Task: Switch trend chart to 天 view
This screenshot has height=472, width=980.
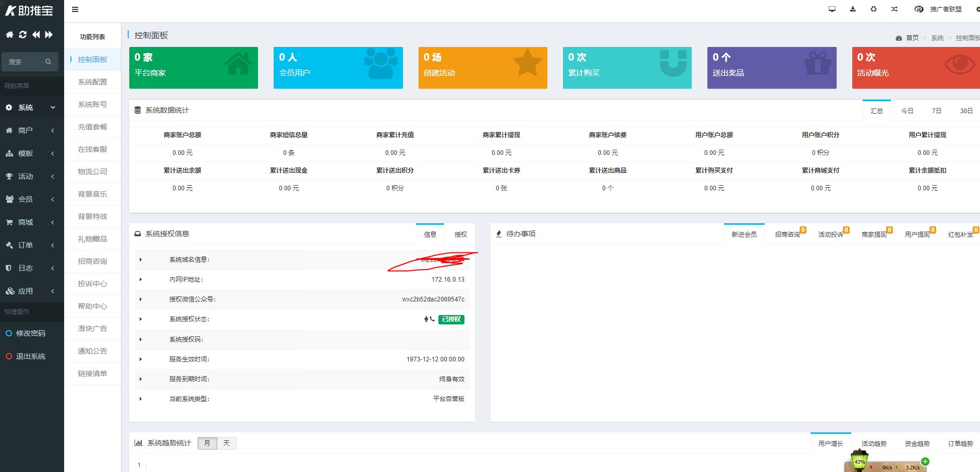Action: pyautogui.click(x=226, y=443)
